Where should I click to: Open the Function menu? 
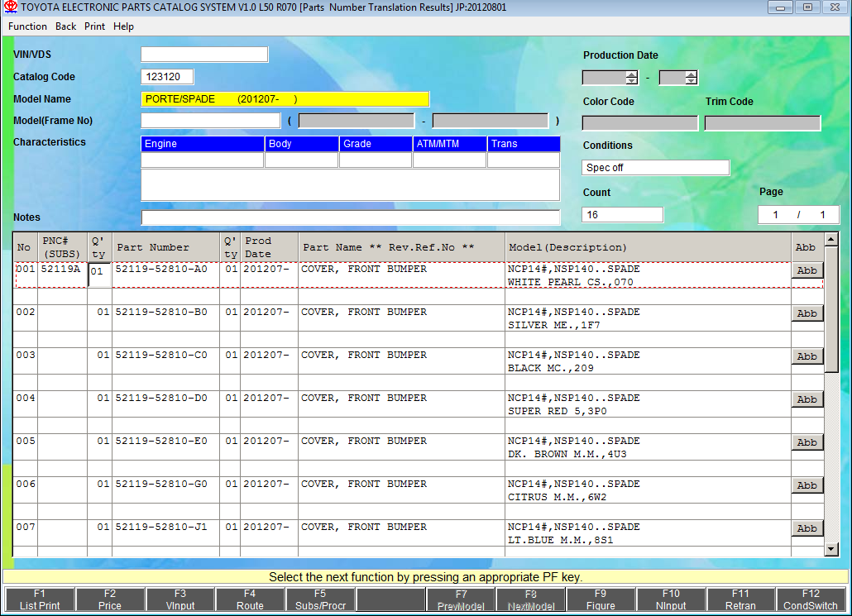(27, 26)
